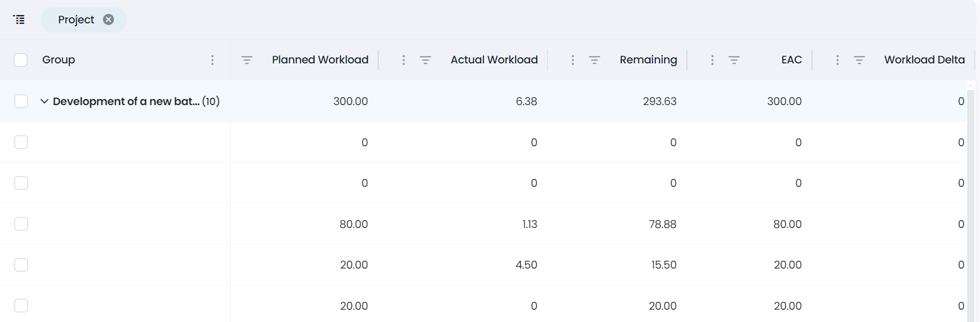Collapse the Development of a new bat... group

[44, 101]
